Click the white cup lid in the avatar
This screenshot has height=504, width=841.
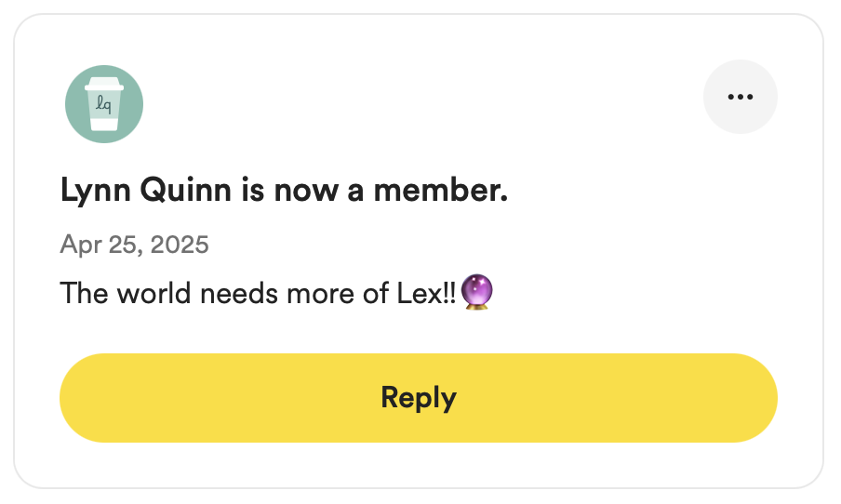(x=104, y=84)
